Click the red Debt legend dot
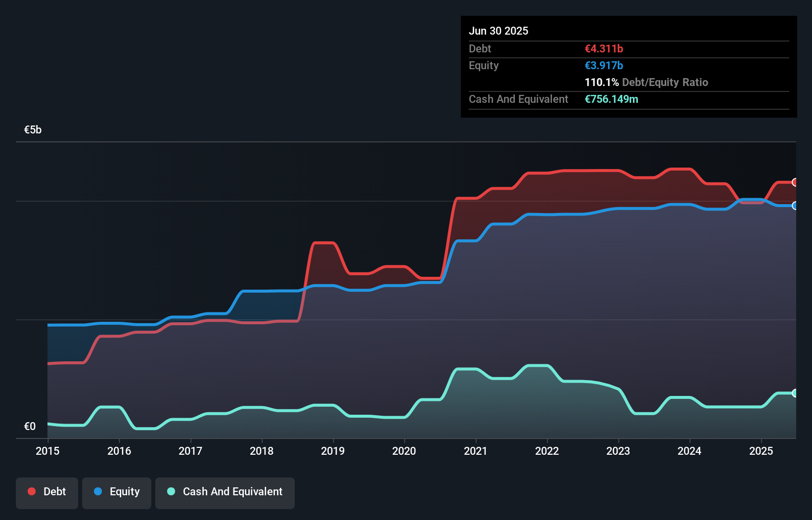812x520 pixels. (32, 491)
